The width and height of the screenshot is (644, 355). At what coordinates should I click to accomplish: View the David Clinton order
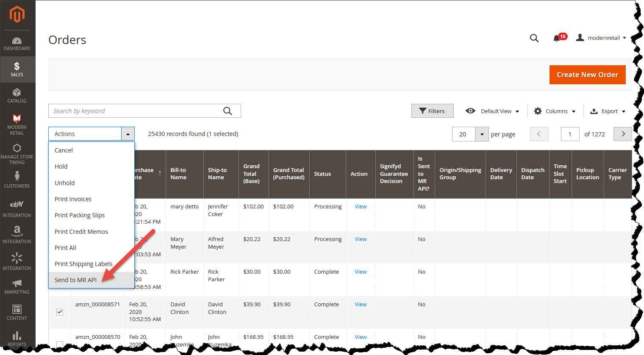tap(361, 305)
